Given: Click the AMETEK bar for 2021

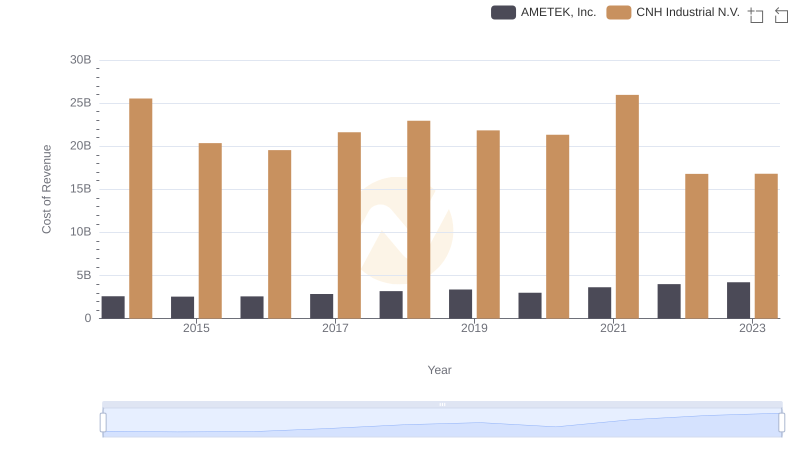Looking at the screenshot, I should pyautogui.click(x=599, y=302).
